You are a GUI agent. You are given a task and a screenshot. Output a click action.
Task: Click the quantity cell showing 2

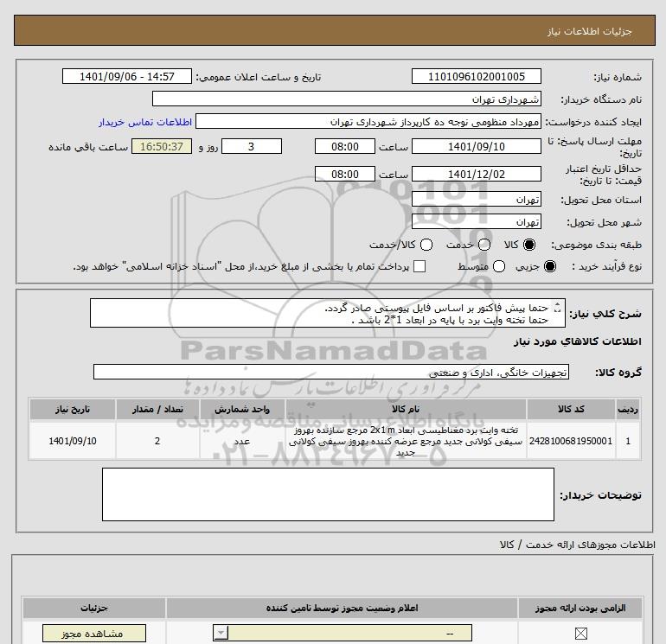click(x=157, y=441)
